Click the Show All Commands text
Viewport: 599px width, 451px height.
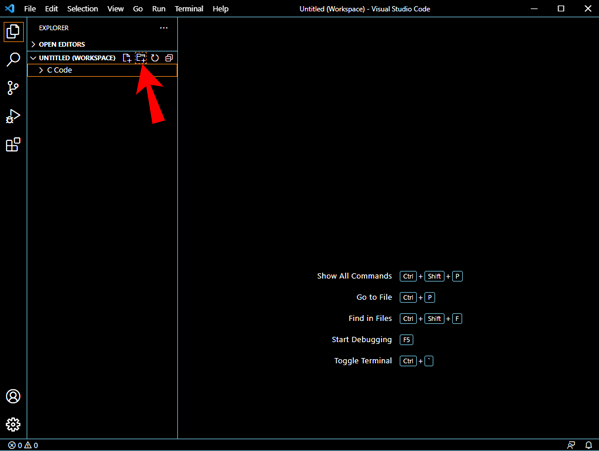(x=354, y=276)
